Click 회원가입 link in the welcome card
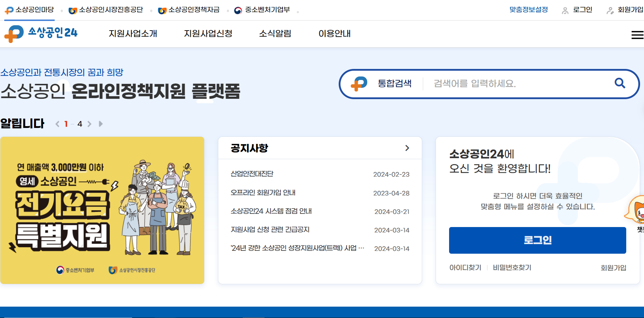644x318 pixels. (613, 268)
